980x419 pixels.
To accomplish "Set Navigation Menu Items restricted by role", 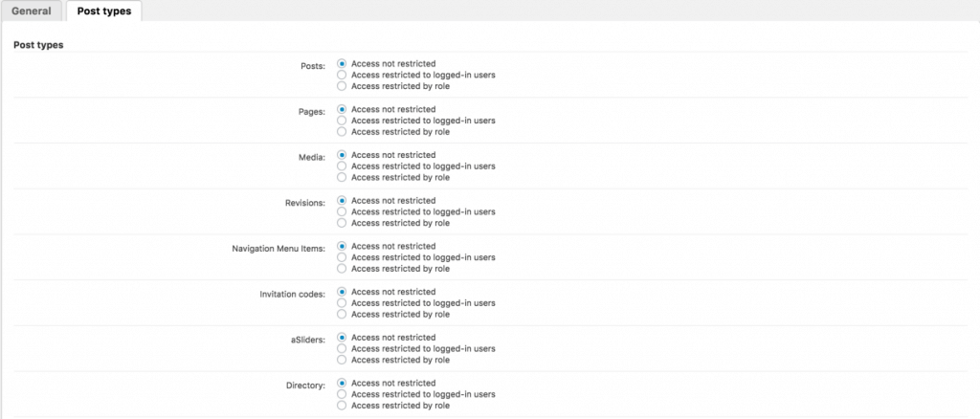I will (x=343, y=269).
